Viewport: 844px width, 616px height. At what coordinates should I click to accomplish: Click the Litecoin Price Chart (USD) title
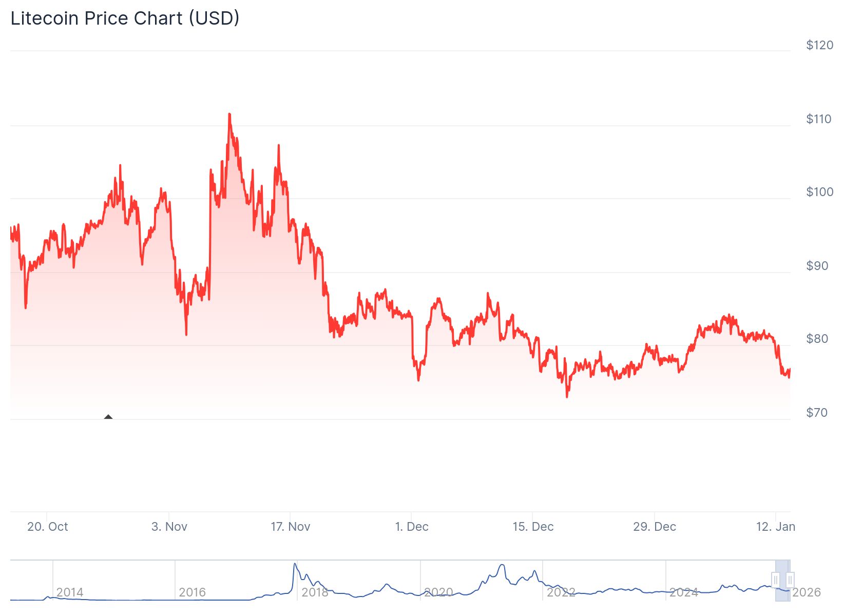[125, 18]
